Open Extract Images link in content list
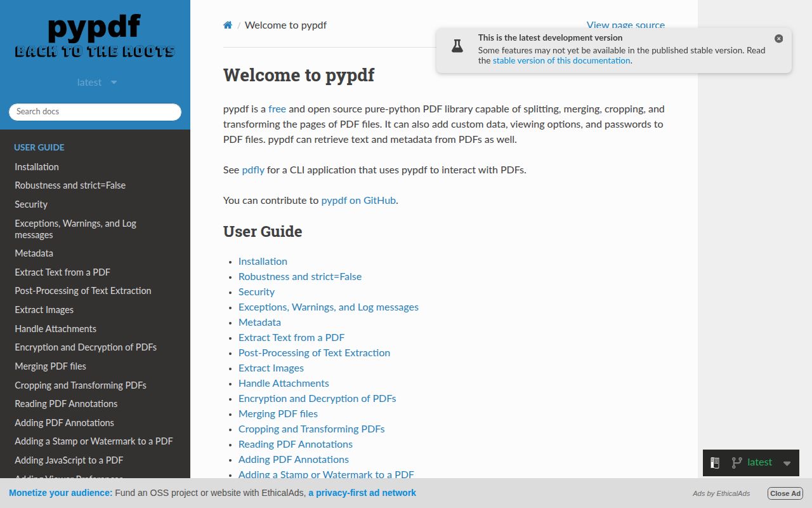812x508 pixels. [271, 368]
